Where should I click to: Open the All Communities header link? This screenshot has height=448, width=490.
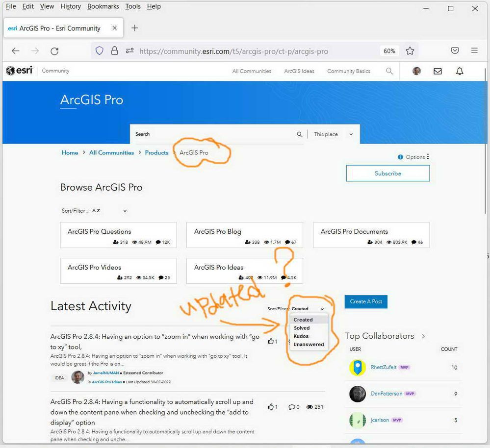click(x=252, y=71)
